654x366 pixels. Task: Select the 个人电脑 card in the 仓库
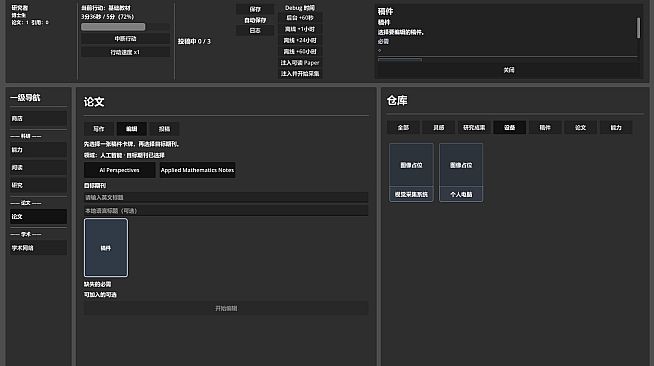click(461, 173)
